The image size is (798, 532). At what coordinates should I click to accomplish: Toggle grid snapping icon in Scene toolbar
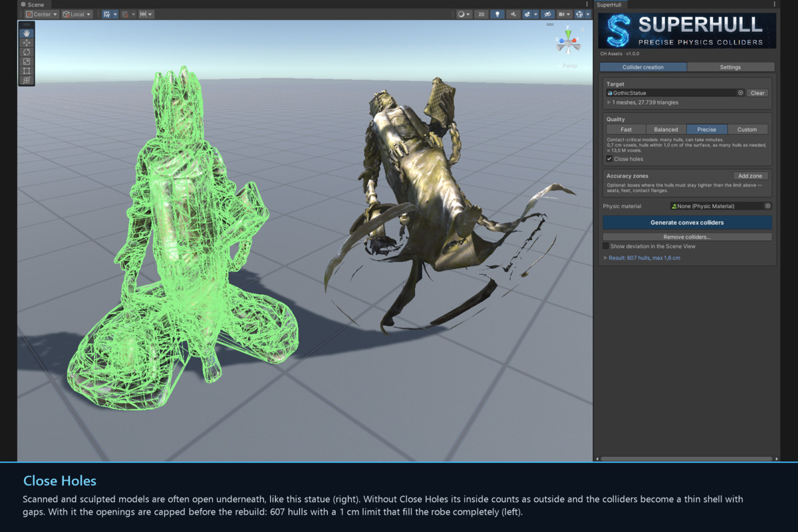pos(106,14)
